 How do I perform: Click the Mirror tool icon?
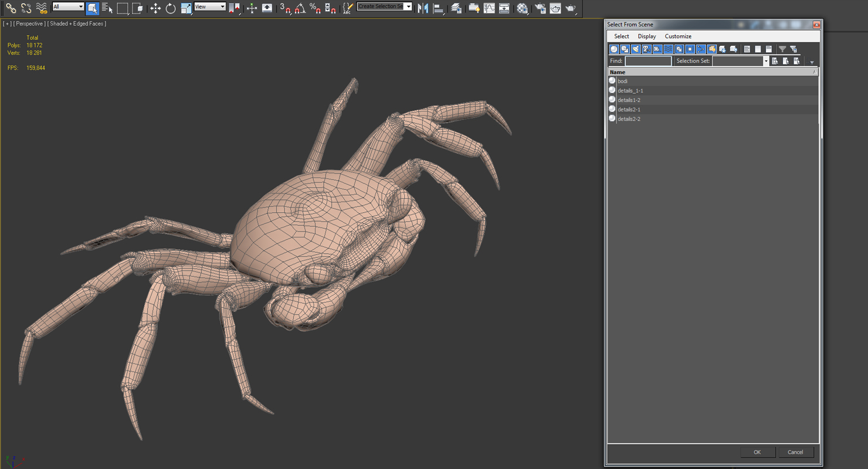point(423,8)
